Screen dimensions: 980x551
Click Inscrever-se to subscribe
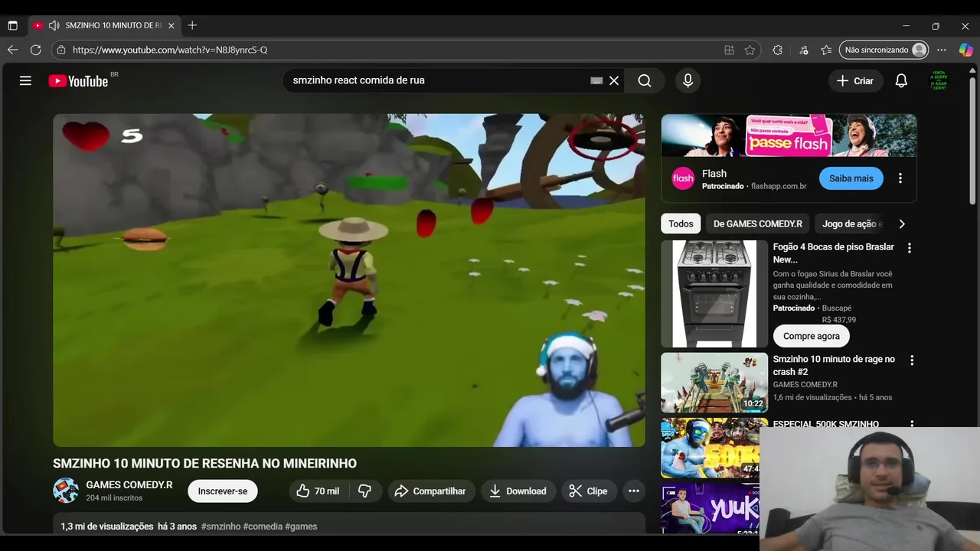click(223, 491)
